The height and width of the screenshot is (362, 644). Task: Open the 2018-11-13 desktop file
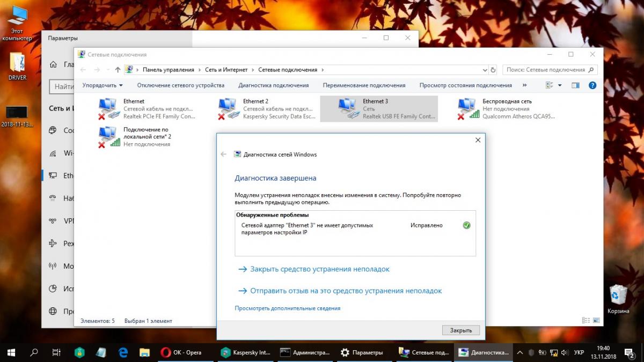point(17,116)
